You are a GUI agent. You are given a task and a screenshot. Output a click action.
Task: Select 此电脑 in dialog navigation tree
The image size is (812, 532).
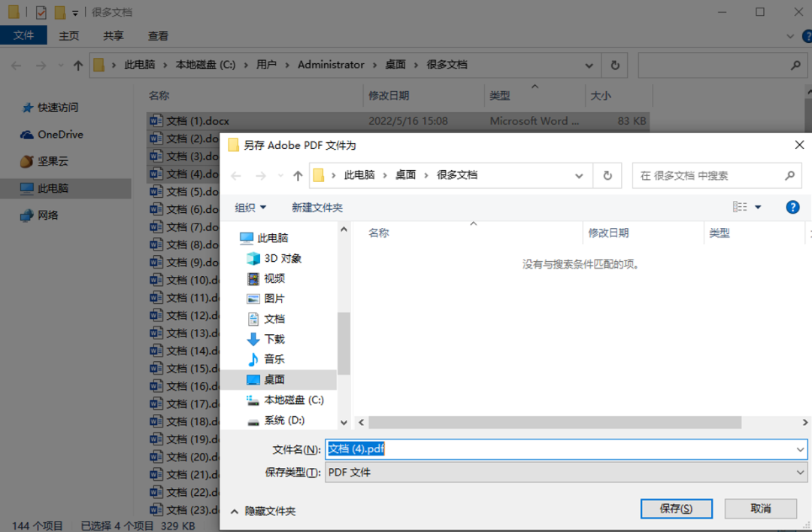point(272,238)
